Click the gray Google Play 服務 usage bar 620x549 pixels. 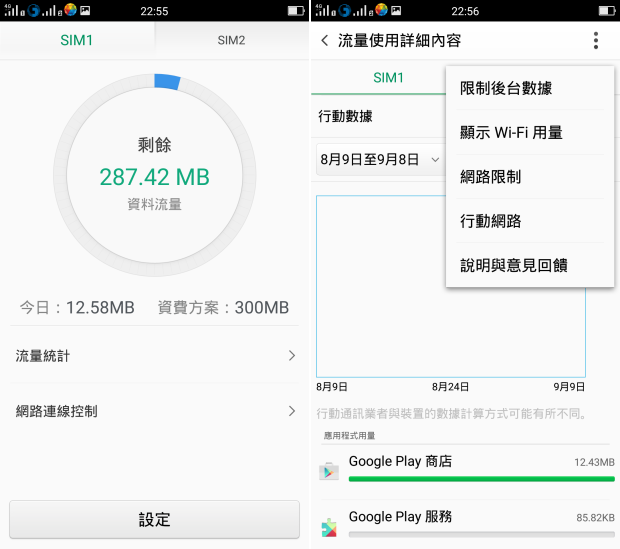tap(482, 534)
